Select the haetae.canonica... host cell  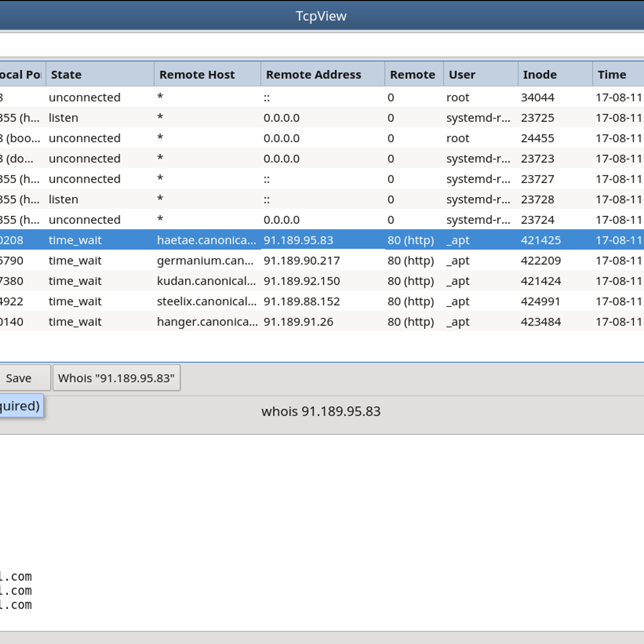point(206,240)
